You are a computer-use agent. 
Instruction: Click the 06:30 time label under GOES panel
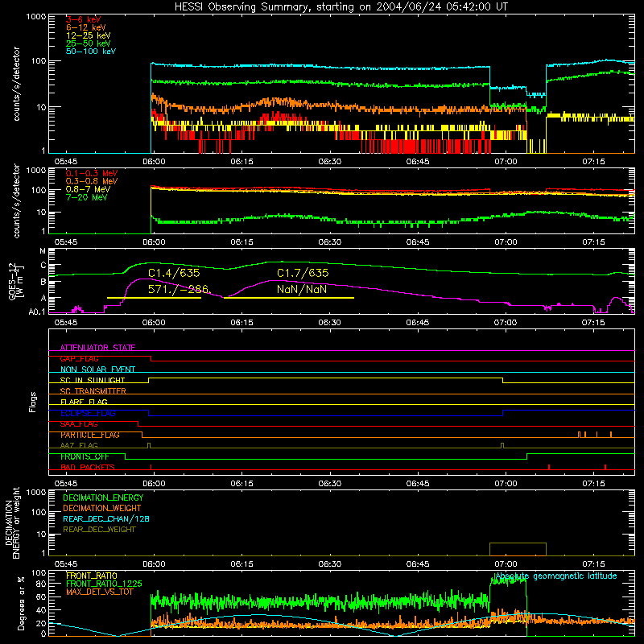click(329, 323)
